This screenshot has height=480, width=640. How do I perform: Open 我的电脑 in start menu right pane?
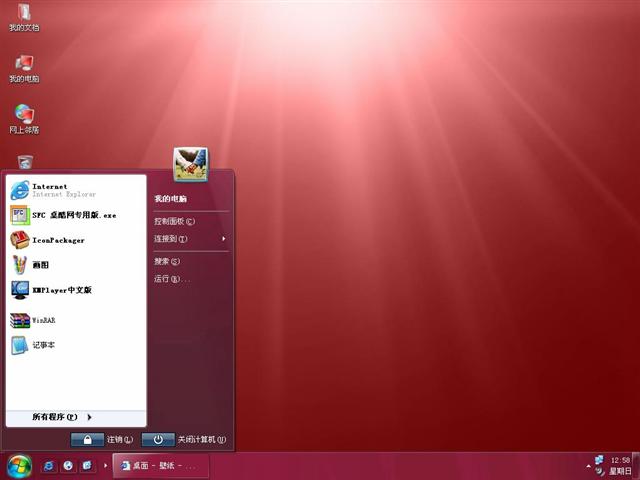coord(170,199)
